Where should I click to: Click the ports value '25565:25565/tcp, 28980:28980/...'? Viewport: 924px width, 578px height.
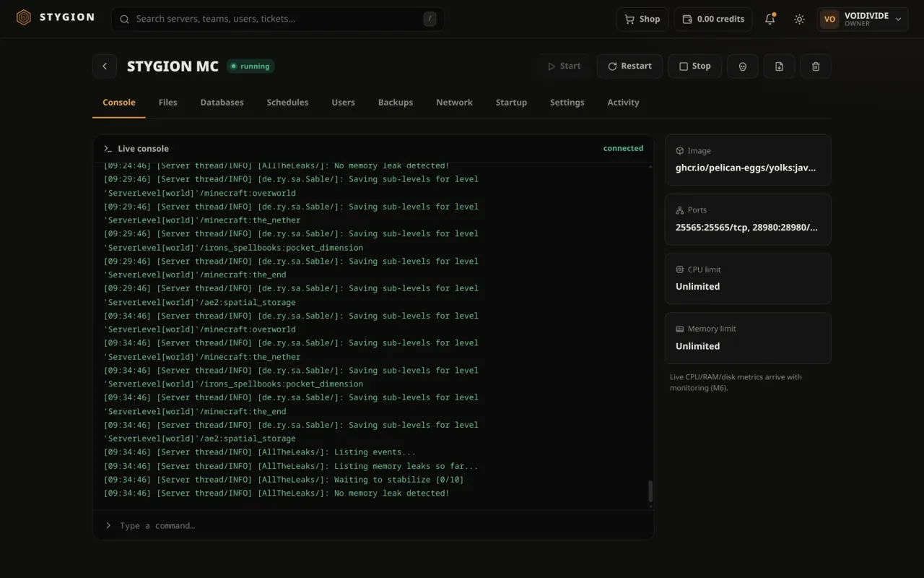746,228
